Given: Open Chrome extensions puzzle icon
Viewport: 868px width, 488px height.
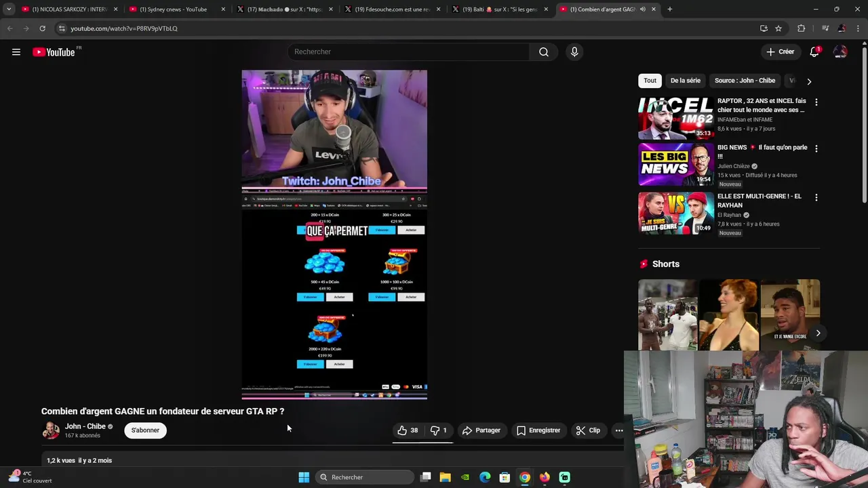Looking at the screenshot, I should [802, 28].
